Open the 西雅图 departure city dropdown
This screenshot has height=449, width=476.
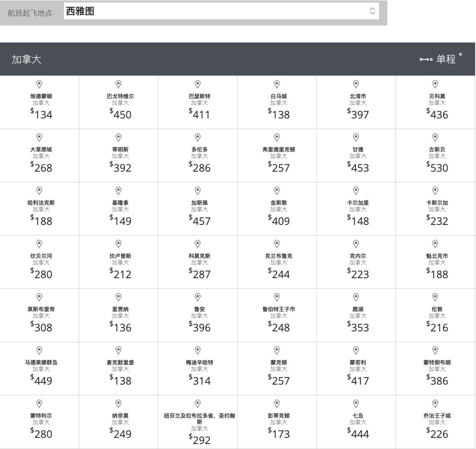221,11
